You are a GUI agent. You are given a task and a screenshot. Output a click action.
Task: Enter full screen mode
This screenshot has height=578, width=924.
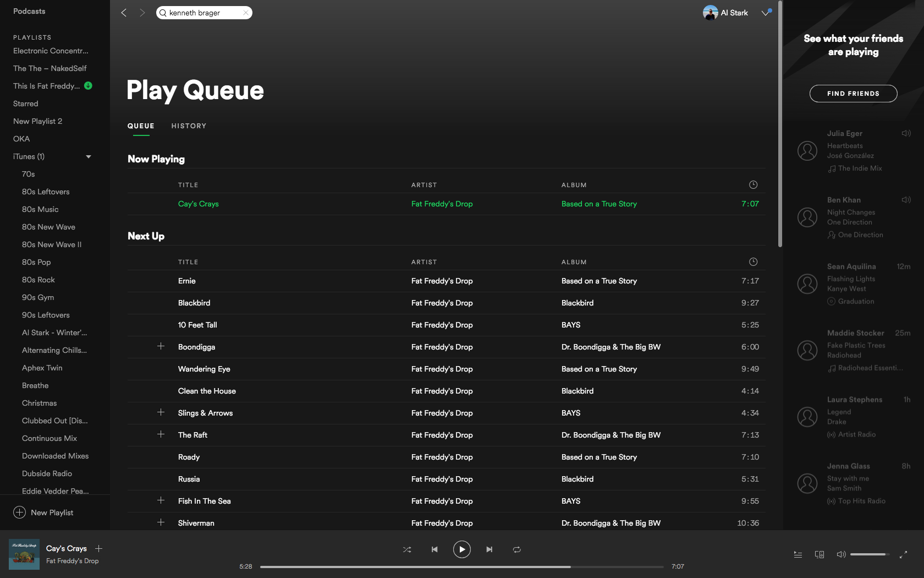coord(903,554)
